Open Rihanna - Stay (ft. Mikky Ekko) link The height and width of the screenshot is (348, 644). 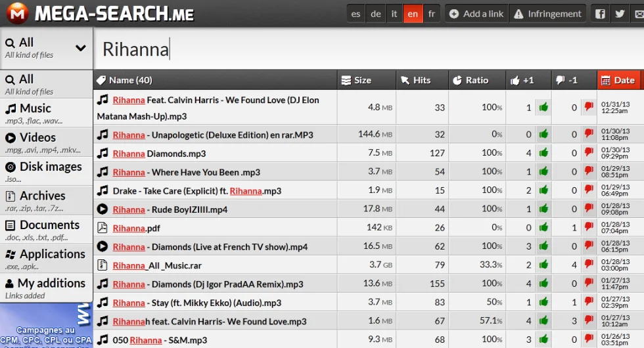tap(197, 303)
